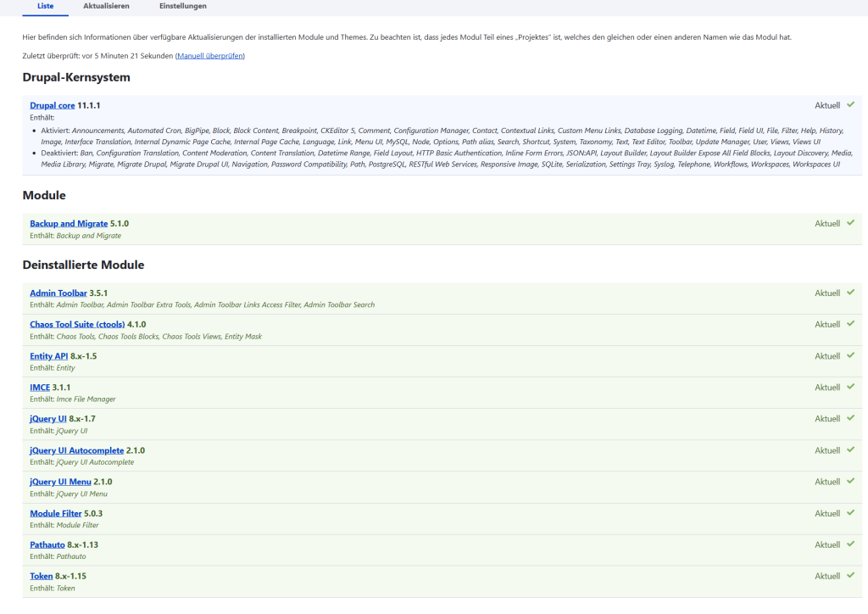Click the Aktuell status text for jQuery UI
Screen dimensions: 868x614
tap(827, 419)
